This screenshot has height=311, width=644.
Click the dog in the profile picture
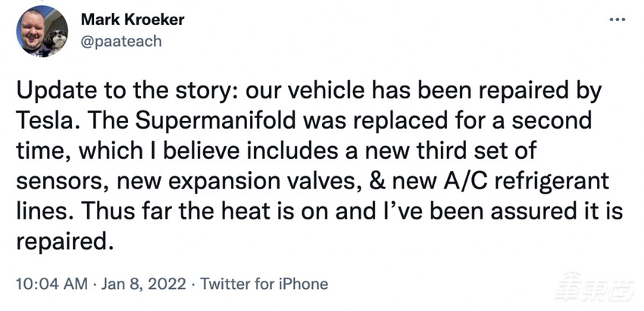point(55,39)
